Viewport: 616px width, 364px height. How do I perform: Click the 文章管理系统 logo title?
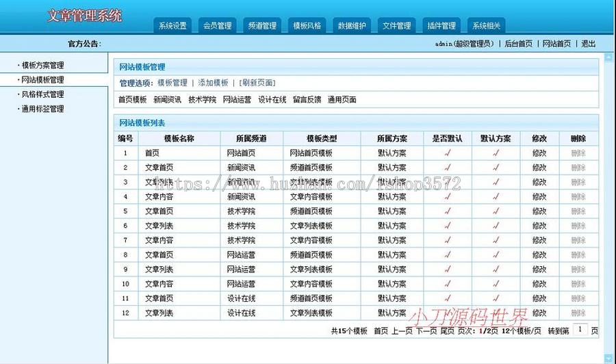[84, 16]
